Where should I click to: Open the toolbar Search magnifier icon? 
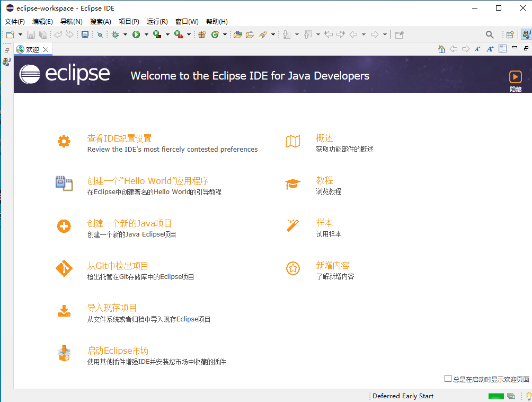(490, 34)
